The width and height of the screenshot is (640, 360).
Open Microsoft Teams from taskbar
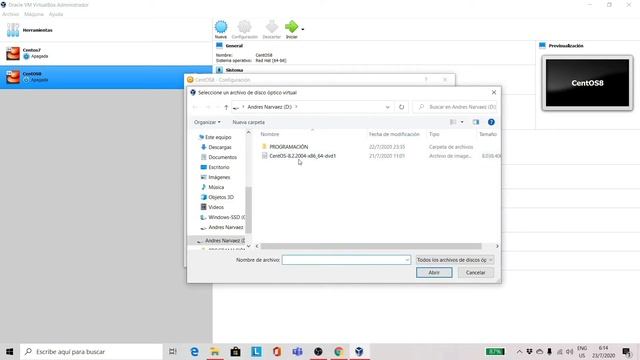pyautogui.click(x=298, y=351)
